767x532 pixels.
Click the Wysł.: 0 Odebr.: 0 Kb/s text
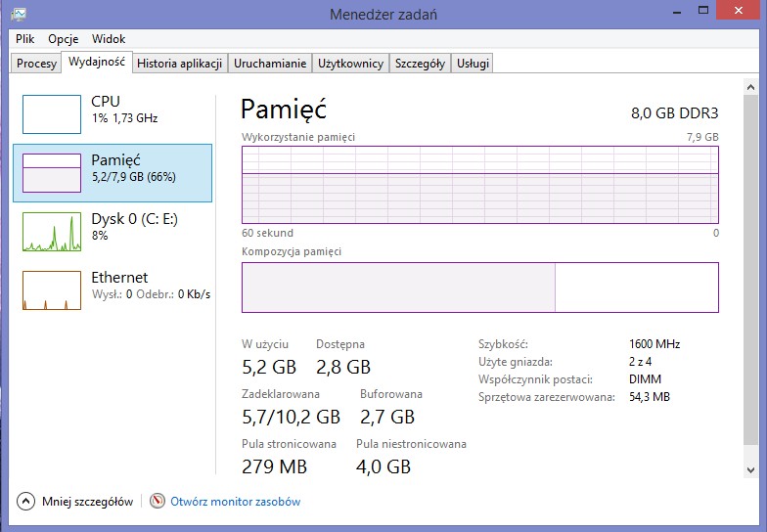click(x=151, y=294)
